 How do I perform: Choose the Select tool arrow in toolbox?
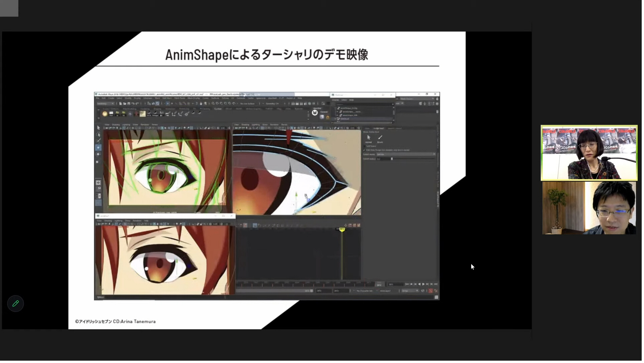(98, 128)
